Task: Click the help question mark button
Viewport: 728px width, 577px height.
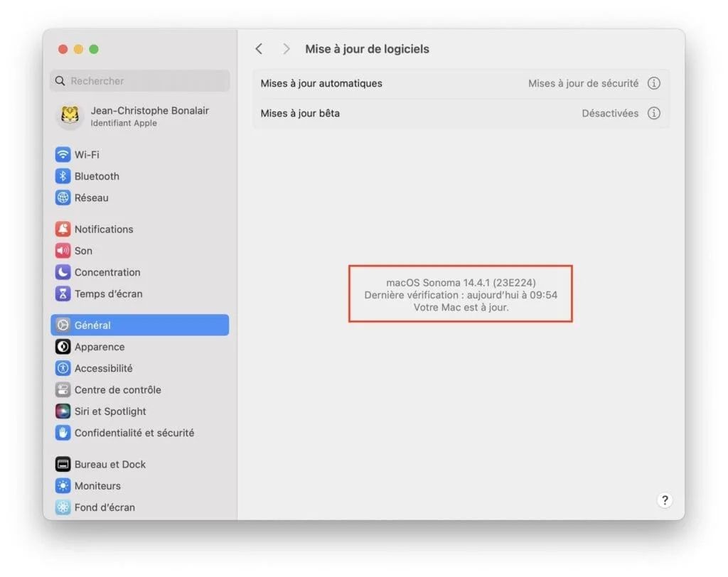Action: 664,500
